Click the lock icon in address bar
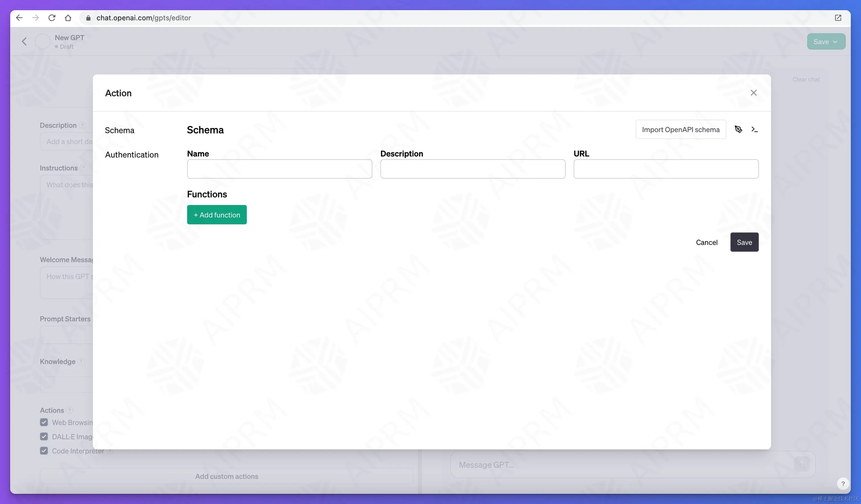 coord(88,18)
